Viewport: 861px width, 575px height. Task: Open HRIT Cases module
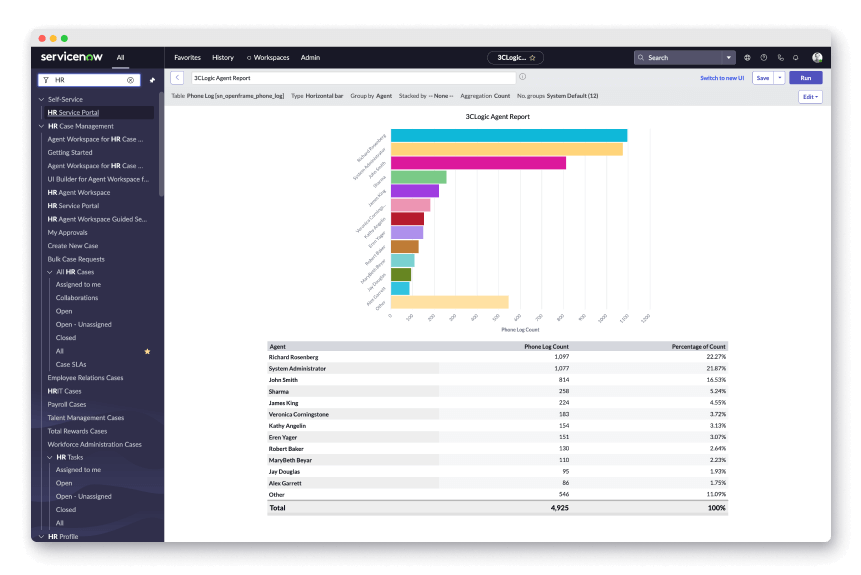64,392
